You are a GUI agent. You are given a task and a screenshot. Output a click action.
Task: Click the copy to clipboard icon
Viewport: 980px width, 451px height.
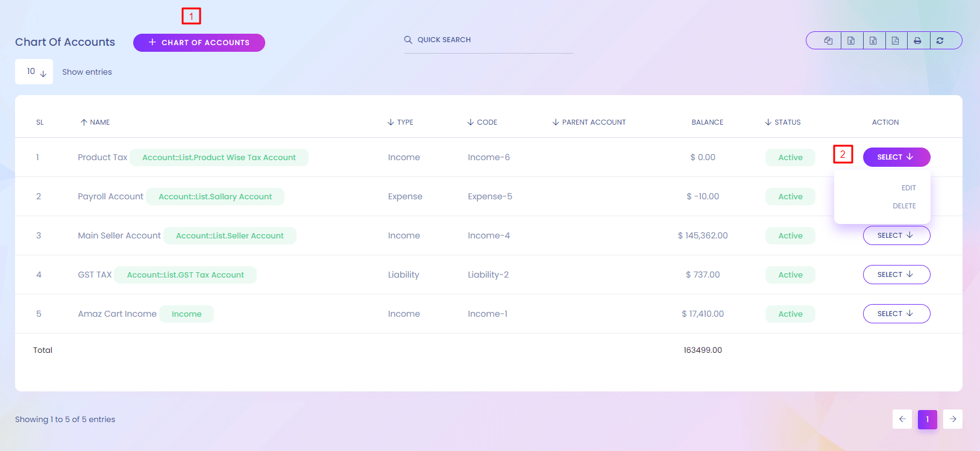tap(829, 40)
